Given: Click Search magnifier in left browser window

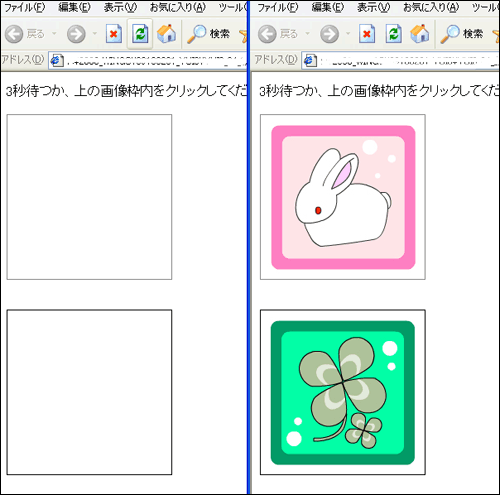Looking at the screenshot, I should click(197, 34).
